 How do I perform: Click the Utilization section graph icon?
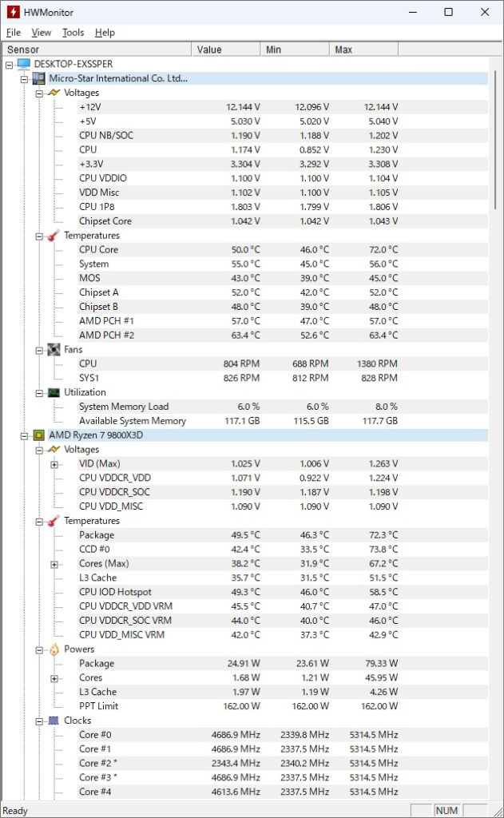[x=54, y=392]
